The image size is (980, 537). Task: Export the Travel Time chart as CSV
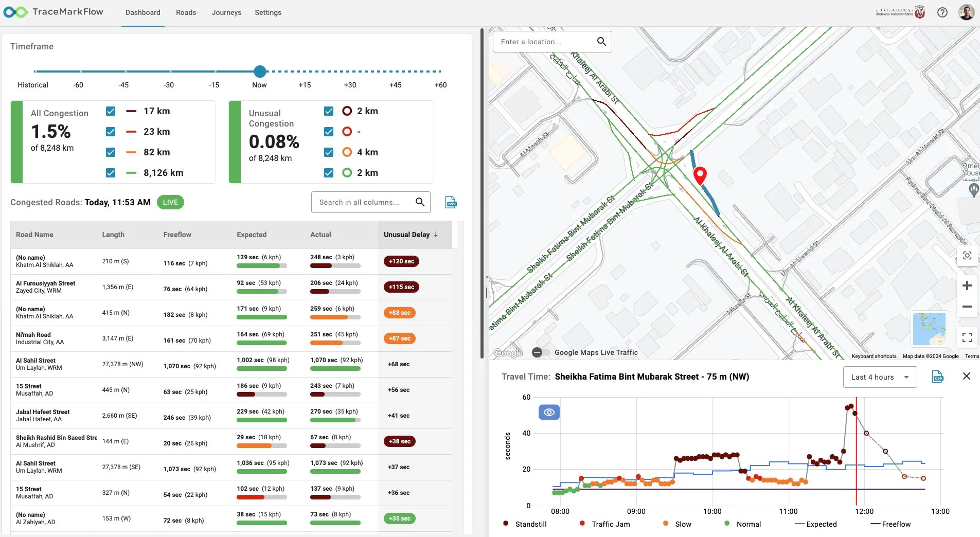pyautogui.click(x=937, y=377)
